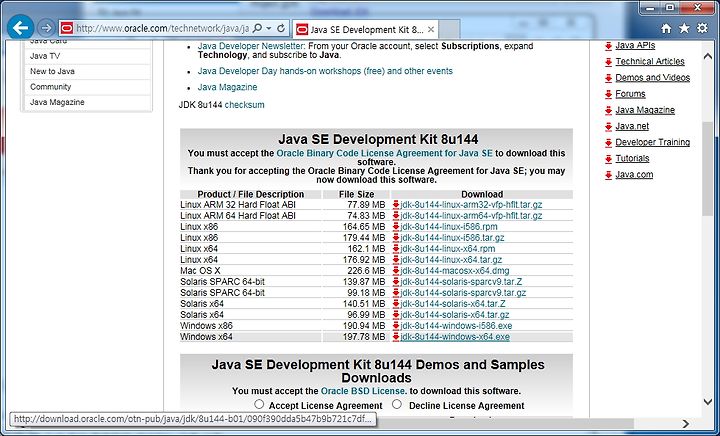Download jdk-8u144-windows-i586.exe file link
Viewport: 720px width, 436px height.
pyautogui.click(x=456, y=326)
